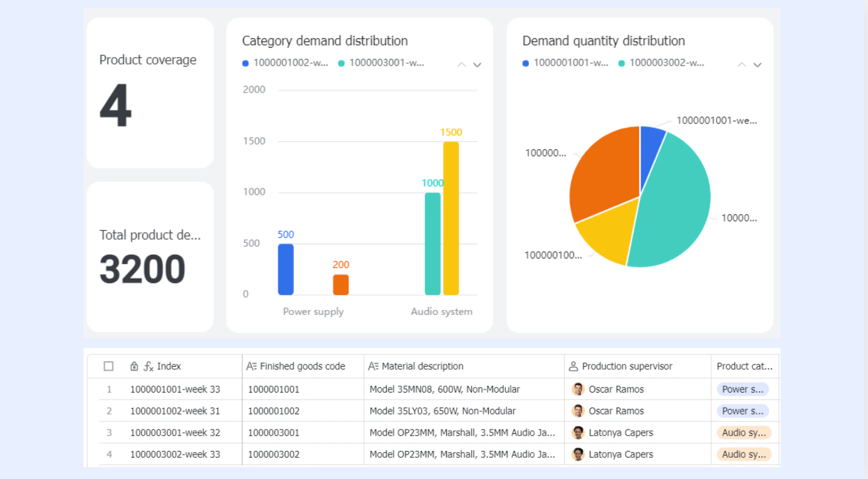Select the Production supervisor column header

637,366
